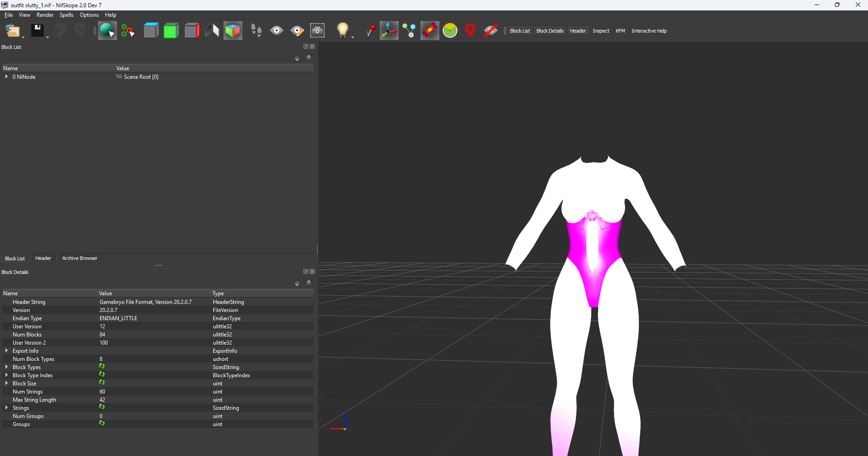Click the Save floppy disk icon
Image resolution: width=868 pixels, height=456 pixels.
click(38, 31)
